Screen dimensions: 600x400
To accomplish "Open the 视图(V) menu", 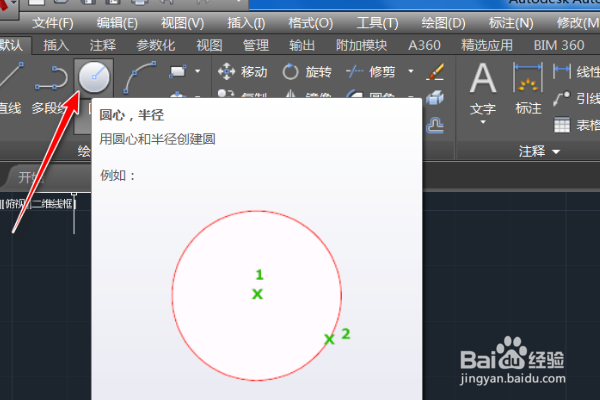I will coord(183,23).
